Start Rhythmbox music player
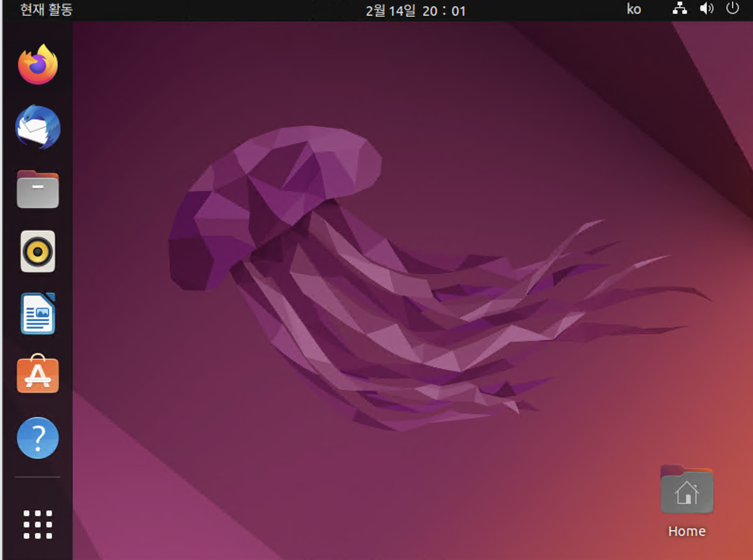This screenshot has width=753, height=560. pyautogui.click(x=38, y=251)
